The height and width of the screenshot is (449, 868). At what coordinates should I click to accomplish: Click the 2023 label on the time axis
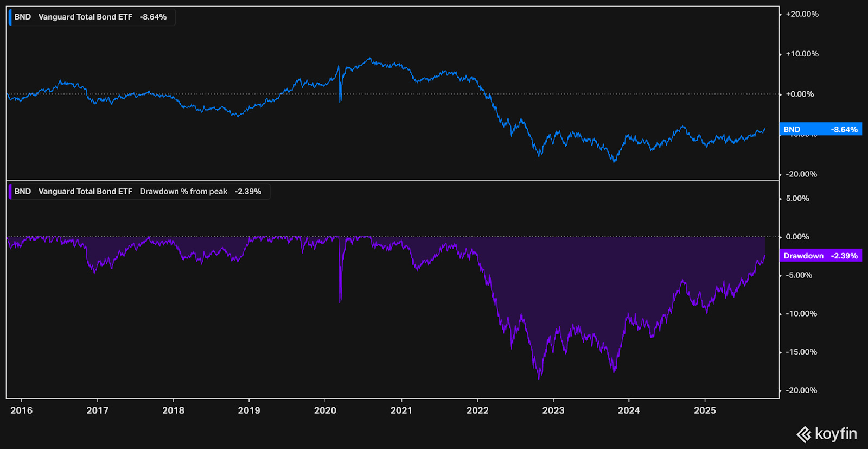point(553,410)
